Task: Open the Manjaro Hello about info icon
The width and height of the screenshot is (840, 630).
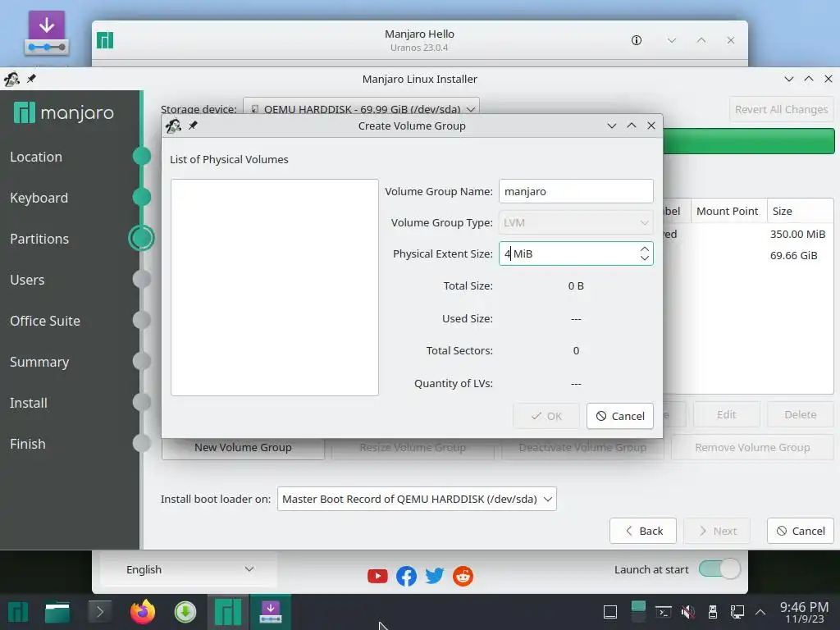Action: [x=637, y=40]
